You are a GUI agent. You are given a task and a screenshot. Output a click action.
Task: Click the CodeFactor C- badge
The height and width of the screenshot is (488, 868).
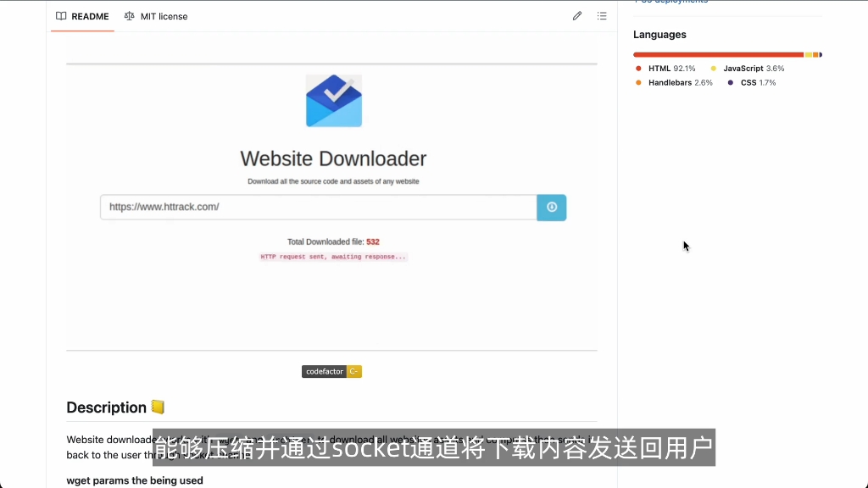[331, 371]
